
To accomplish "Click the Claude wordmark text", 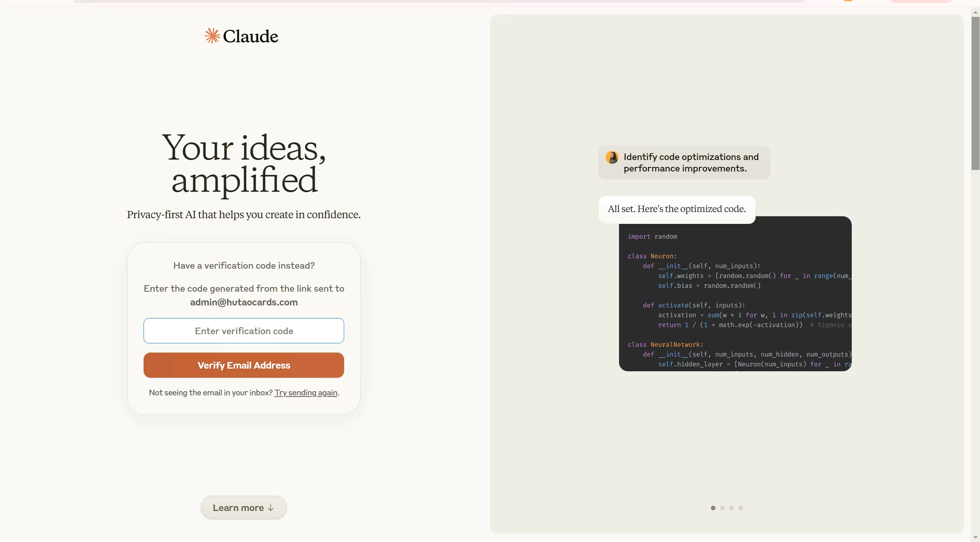I will click(x=250, y=36).
